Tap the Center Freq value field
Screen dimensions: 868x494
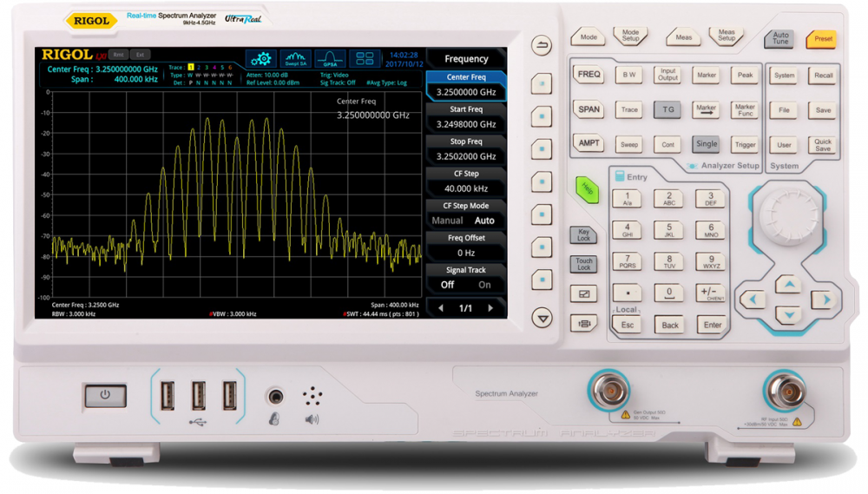466,92
